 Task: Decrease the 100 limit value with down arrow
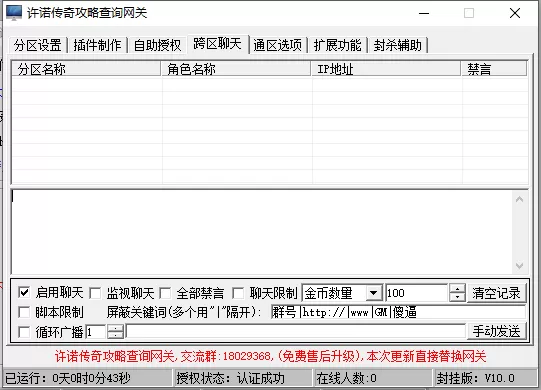point(457,297)
